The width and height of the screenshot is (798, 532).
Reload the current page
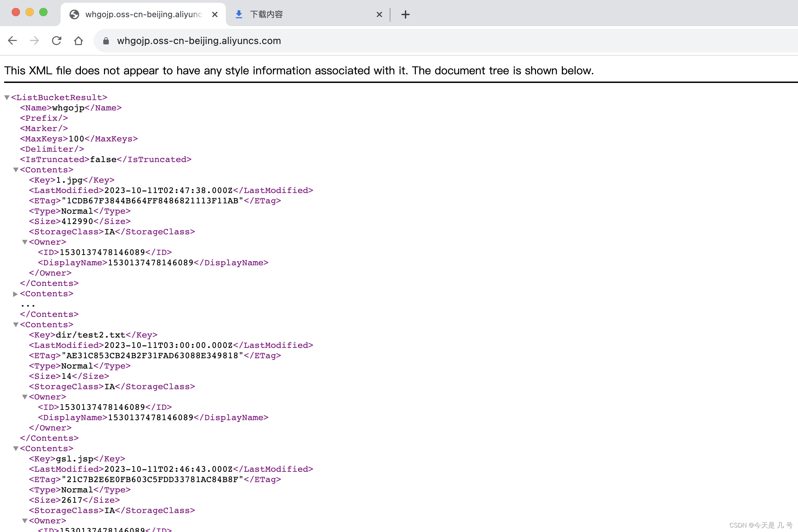[56, 41]
